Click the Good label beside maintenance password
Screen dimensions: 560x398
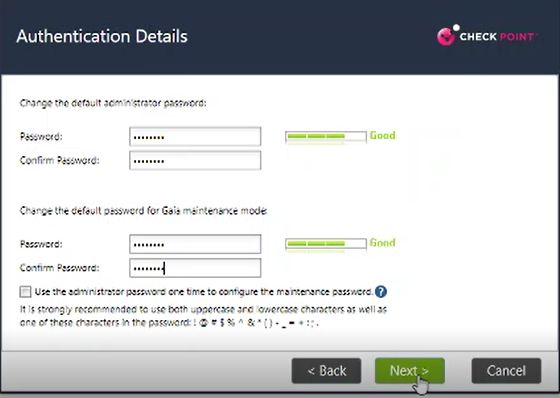(382, 243)
